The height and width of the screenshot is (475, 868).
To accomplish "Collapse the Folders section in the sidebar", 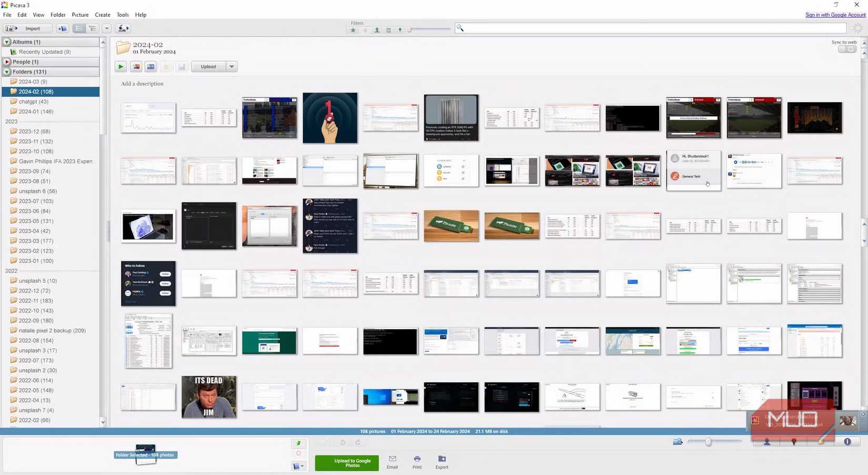I will point(6,72).
